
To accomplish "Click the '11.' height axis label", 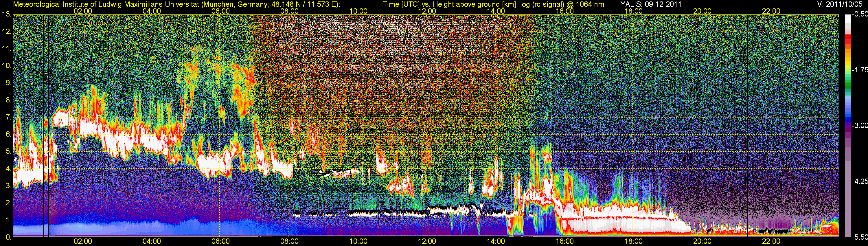I will click(6, 49).
